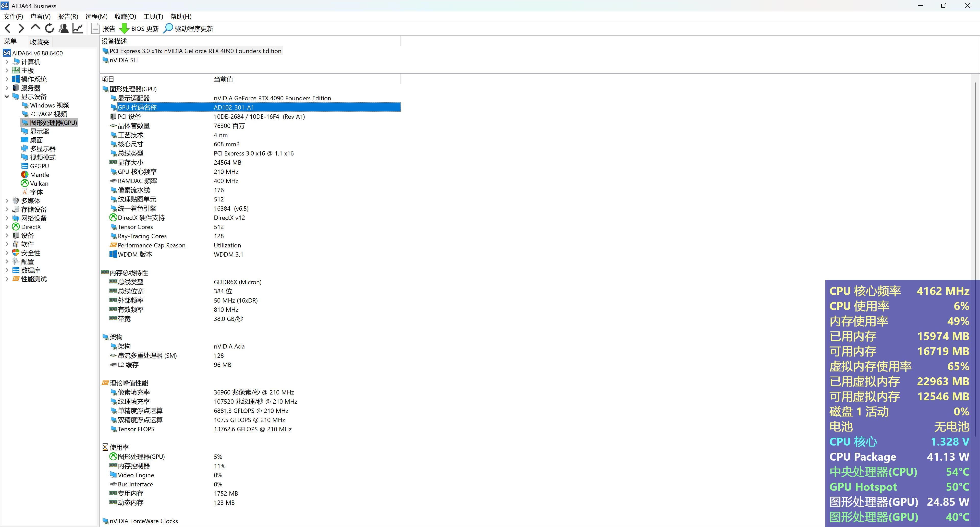This screenshot has width=980, height=527.
Task: Open the 帮助(H) menu
Action: click(181, 16)
